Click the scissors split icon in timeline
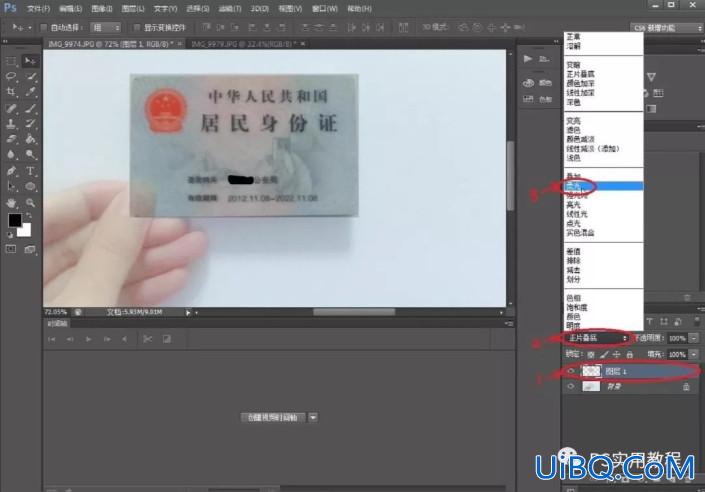This screenshot has height=492, width=705. pos(147,339)
